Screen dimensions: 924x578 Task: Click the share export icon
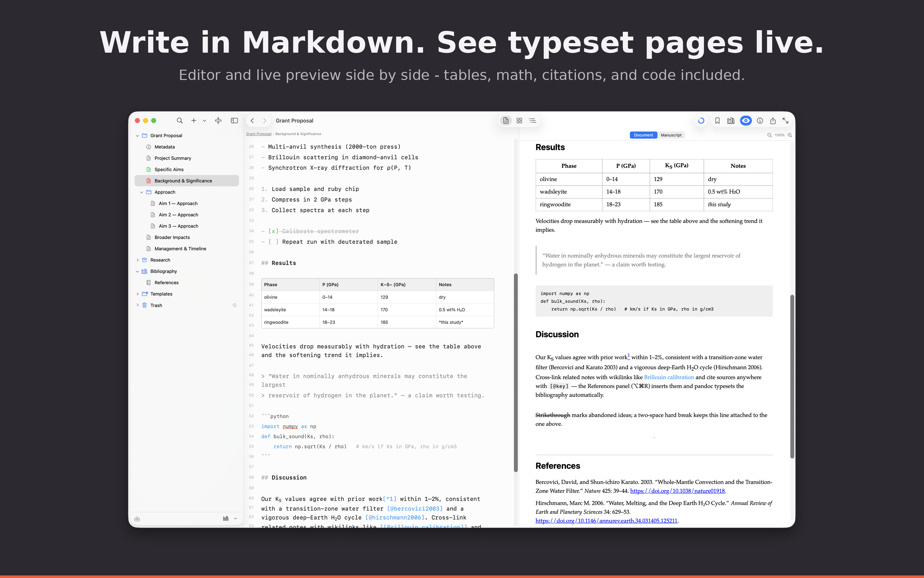tap(773, 120)
